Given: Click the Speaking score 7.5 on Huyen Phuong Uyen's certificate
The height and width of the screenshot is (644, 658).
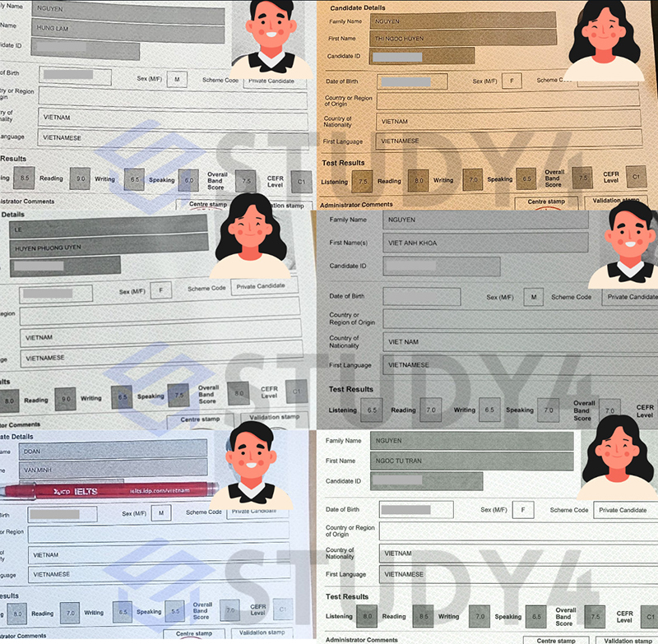Looking at the screenshot, I should pyautogui.click(x=178, y=396).
